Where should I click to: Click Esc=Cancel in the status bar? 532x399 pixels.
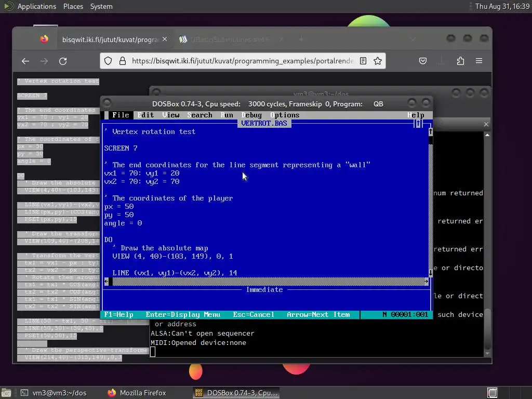coord(254,314)
